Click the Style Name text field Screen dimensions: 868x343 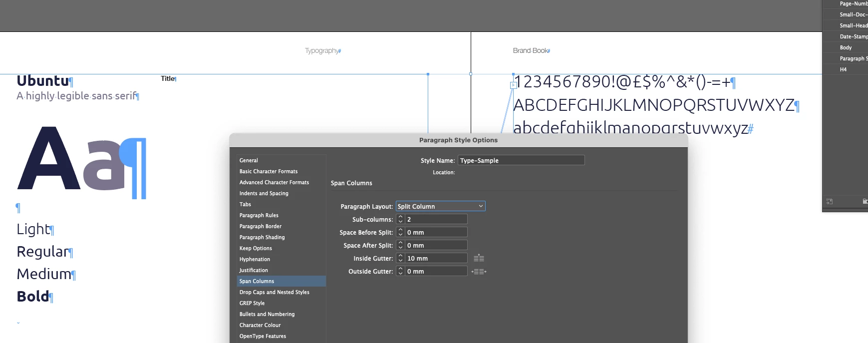(x=521, y=160)
